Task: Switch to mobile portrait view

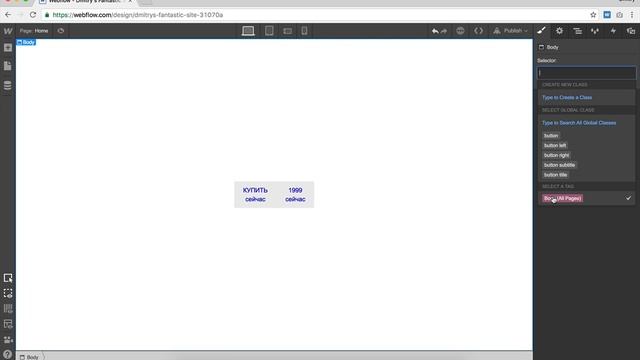Action: pos(304,31)
